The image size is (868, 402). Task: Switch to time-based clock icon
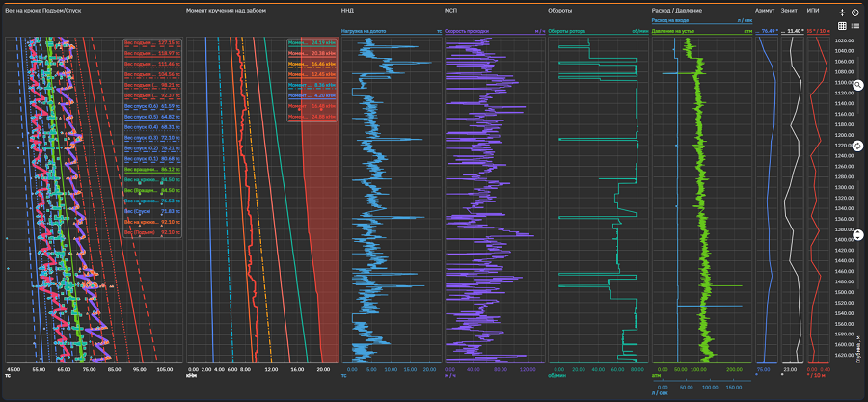point(855,13)
